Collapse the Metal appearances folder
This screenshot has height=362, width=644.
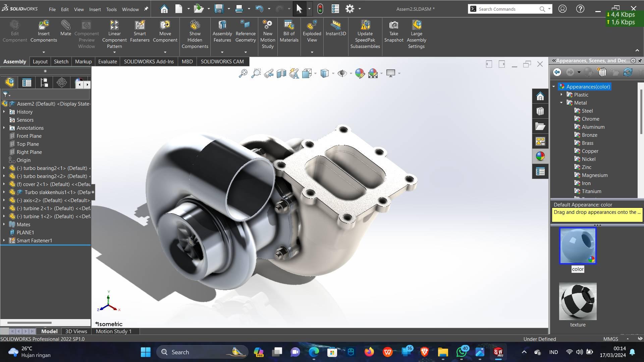point(561,103)
